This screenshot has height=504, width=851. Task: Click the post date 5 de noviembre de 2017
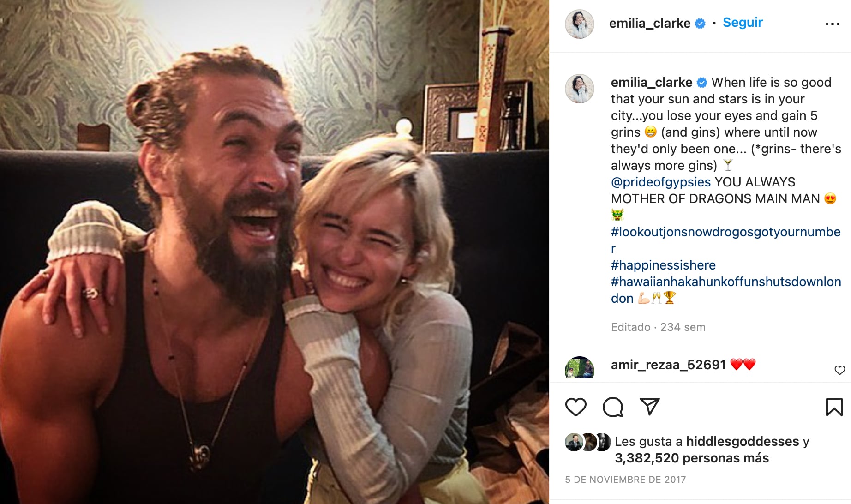click(625, 480)
